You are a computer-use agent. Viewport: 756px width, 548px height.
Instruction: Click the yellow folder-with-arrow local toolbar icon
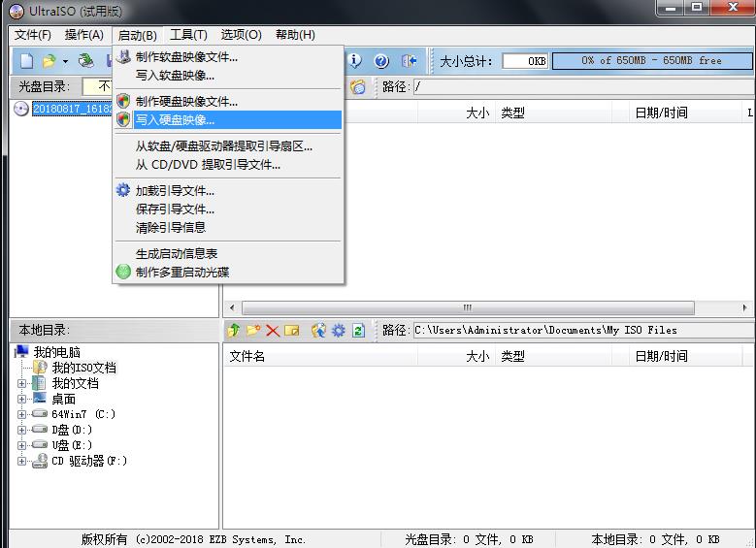point(292,331)
